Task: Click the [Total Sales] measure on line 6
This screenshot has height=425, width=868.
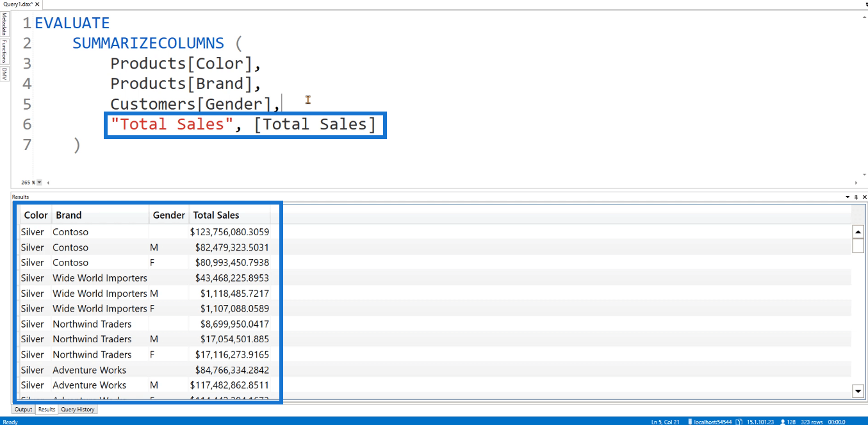Action: 315,124
